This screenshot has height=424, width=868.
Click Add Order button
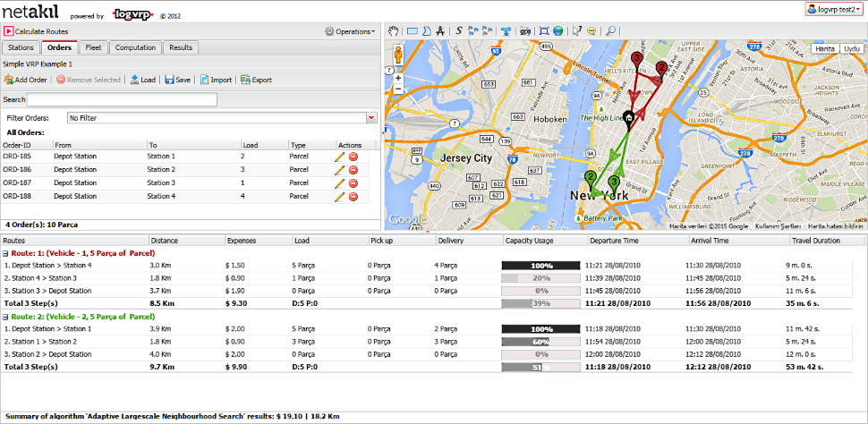[x=25, y=80]
